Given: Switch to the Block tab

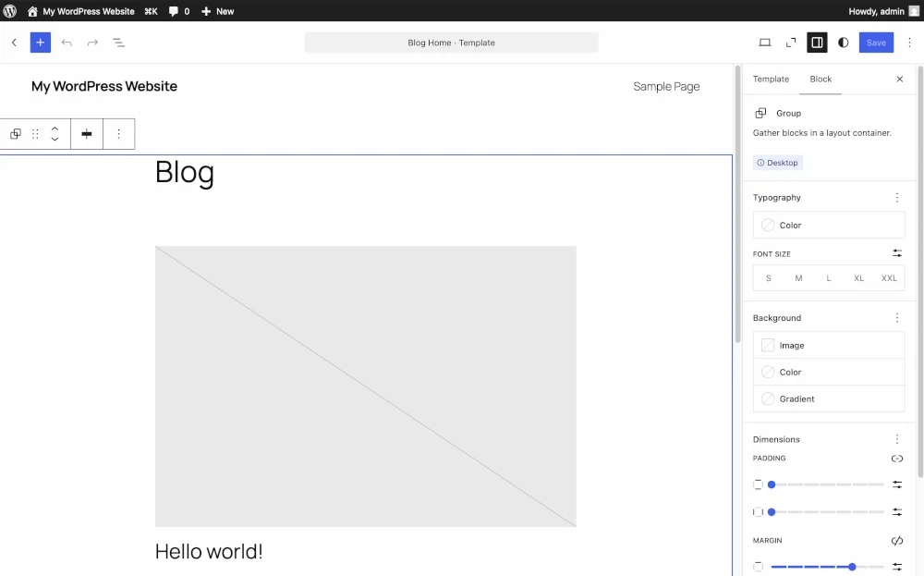Looking at the screenshot, I should point(821,79).
